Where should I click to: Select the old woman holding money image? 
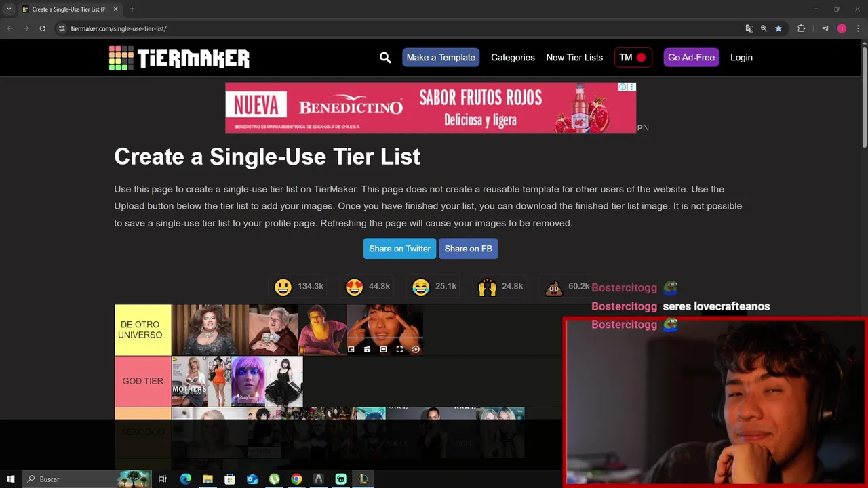(273, 330)
